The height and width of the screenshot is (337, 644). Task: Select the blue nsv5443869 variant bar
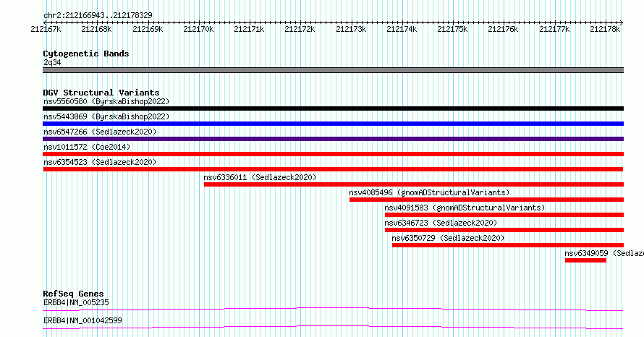click(333, 124)
